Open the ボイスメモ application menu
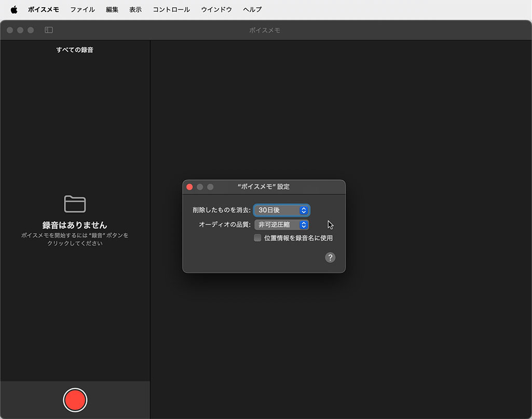532x419 pixels. click(44, 9)
